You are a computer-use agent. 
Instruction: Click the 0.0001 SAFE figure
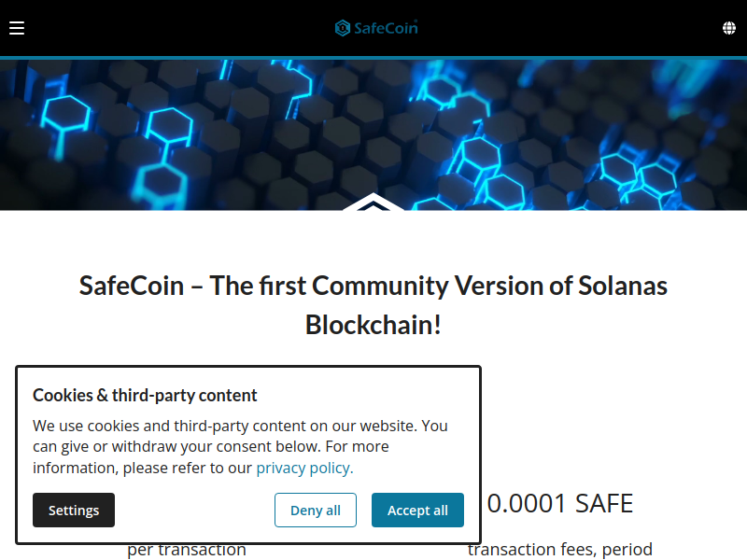coord(560,503)
